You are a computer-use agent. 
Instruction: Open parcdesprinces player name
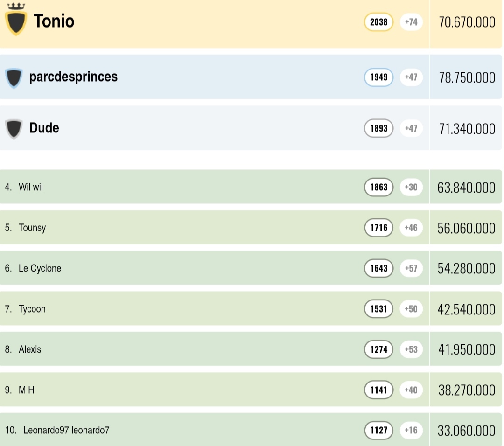pos(73,77)
